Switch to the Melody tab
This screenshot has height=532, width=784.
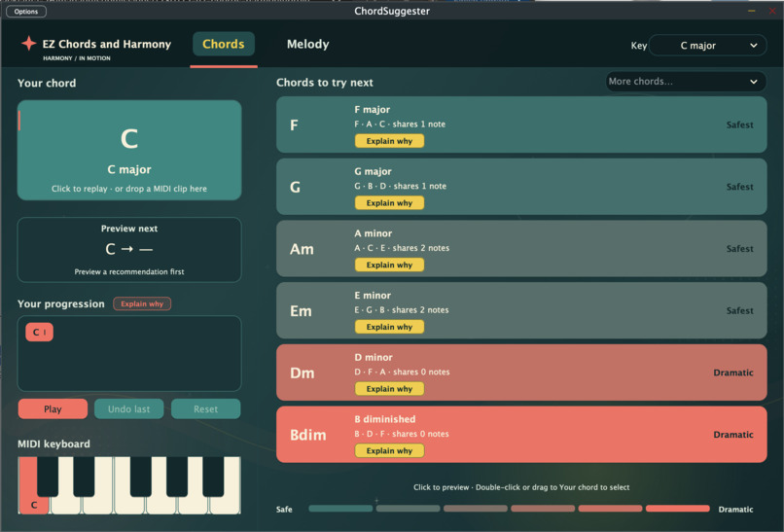(308, 44)
